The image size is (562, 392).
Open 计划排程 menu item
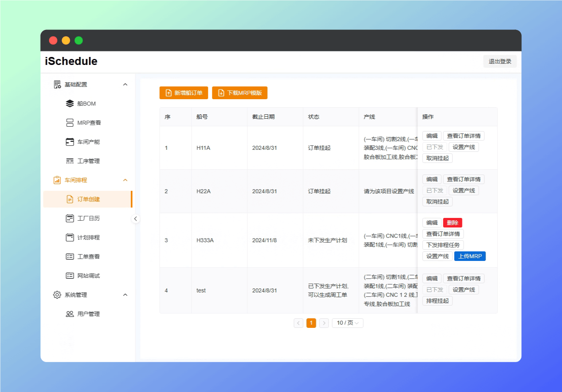pos(88,237)
